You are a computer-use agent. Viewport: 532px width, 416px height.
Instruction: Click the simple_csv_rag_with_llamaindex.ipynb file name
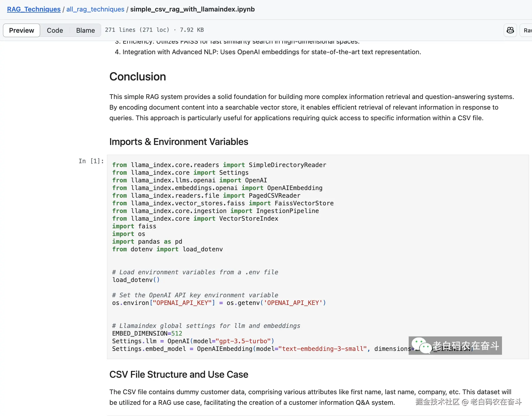[192, 9]
